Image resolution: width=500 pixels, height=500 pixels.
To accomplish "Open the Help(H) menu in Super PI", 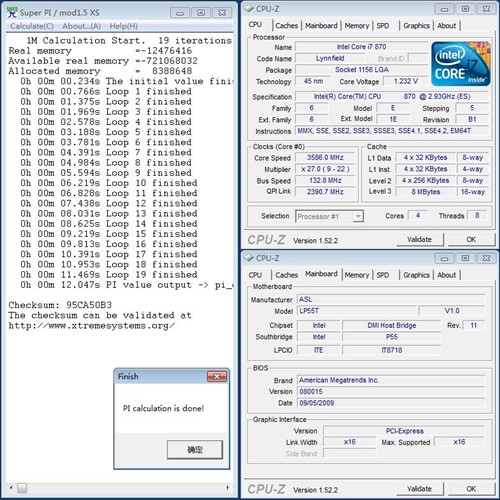I will pos(124,26).
